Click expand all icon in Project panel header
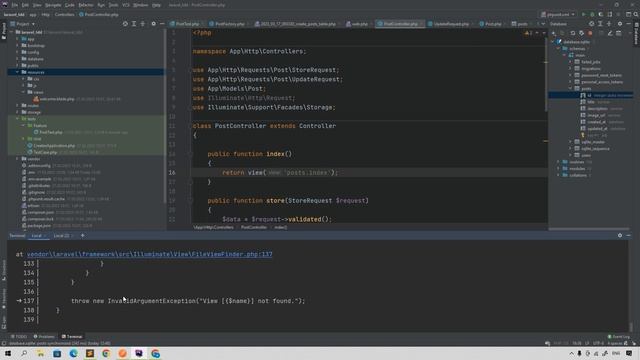 134,24
